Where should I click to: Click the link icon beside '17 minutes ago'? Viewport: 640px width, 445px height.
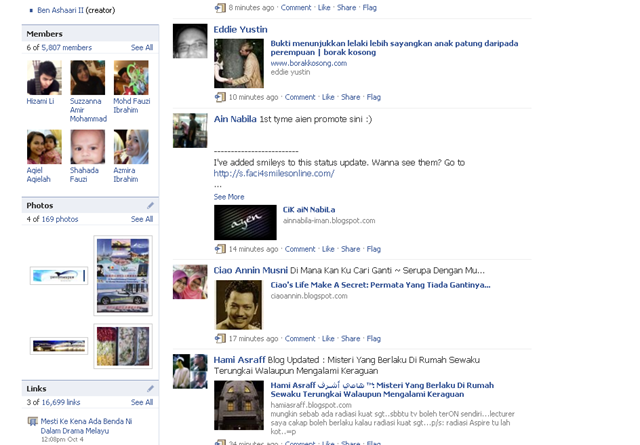220,338
